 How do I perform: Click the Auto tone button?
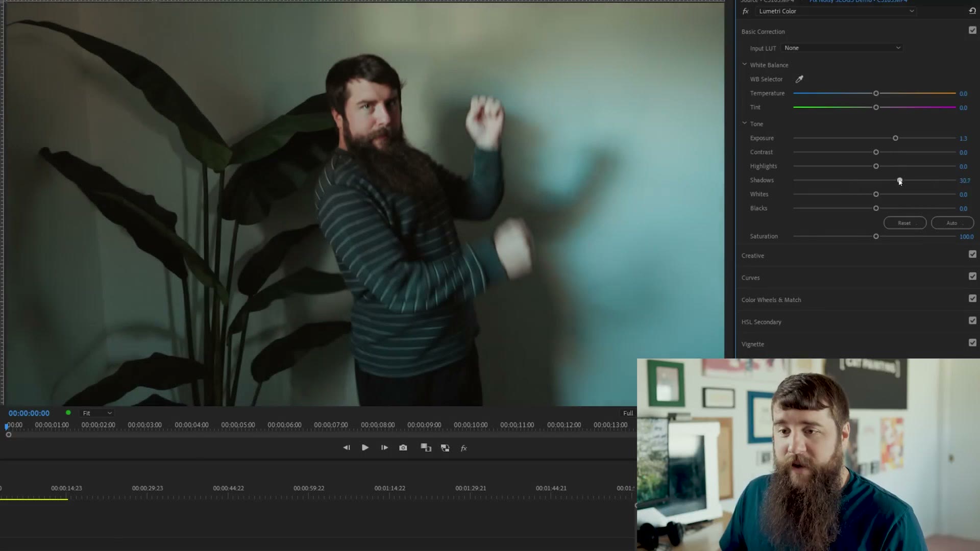pos(952,223)
